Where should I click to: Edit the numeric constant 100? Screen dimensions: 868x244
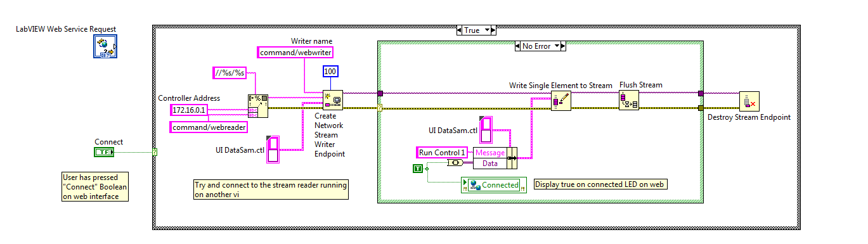[x=330, y=72]
